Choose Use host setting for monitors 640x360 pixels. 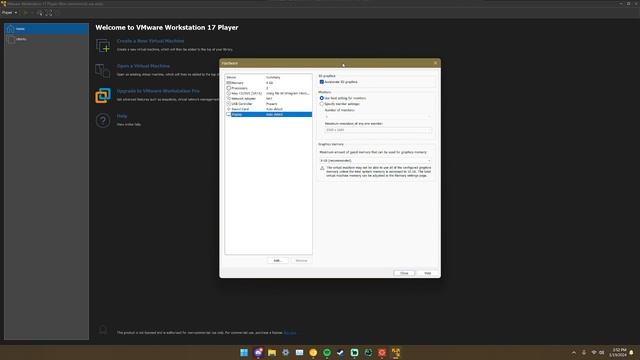tap(322, 98)
